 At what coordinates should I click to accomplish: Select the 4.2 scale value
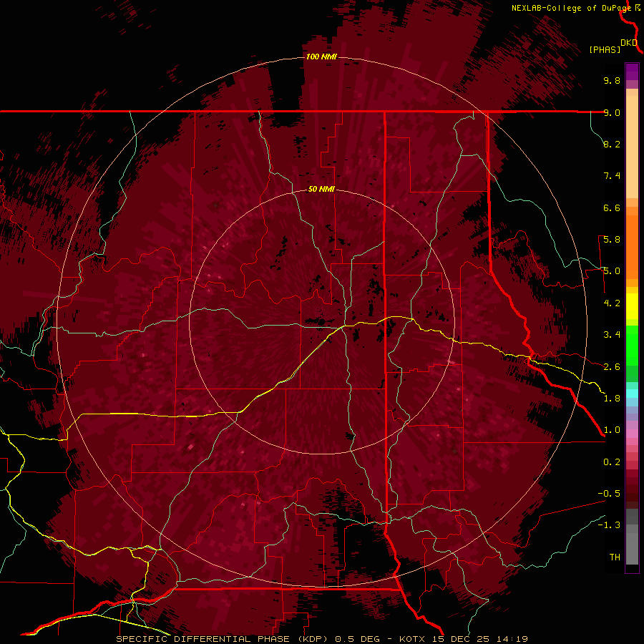pos(612,303)
